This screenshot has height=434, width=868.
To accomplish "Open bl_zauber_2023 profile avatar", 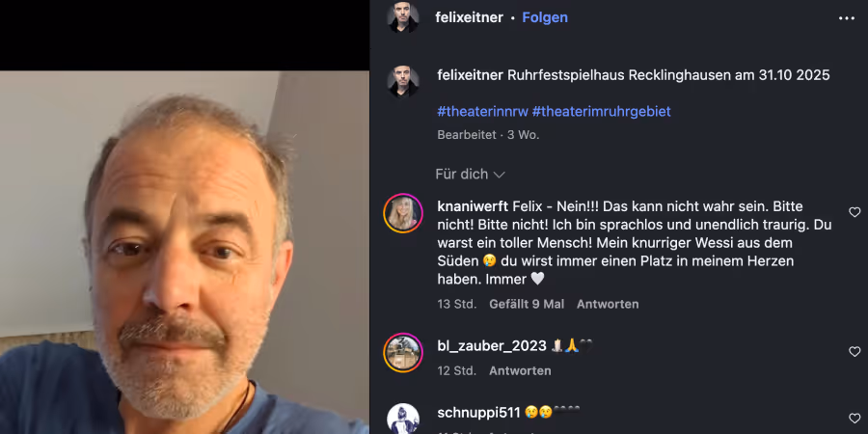I will pyautogui.click(x=403, y=353).
